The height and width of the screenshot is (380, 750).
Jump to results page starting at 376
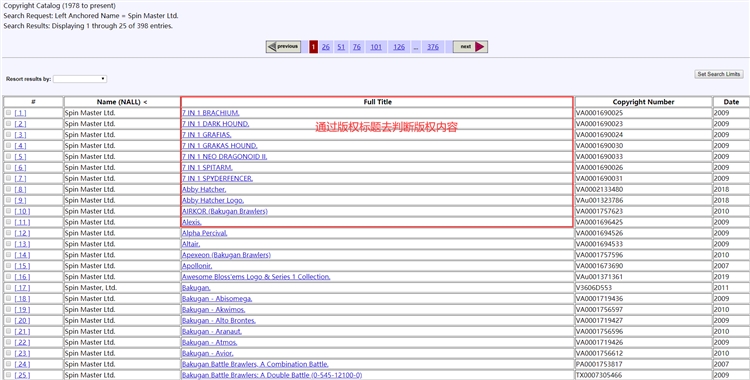click(433, 47)
